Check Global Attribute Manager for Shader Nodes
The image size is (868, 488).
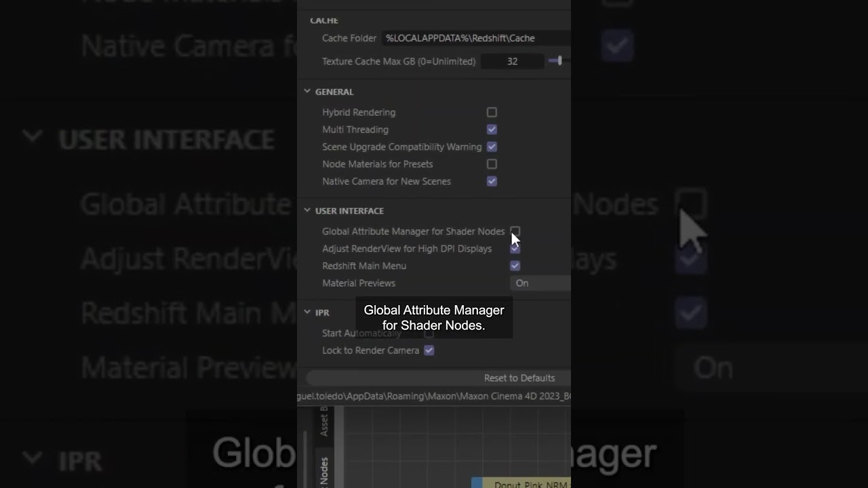tap(515, 232)
